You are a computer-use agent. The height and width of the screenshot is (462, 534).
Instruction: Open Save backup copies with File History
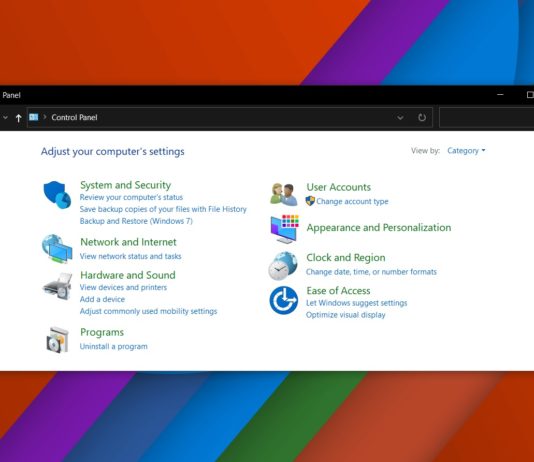[x=163, y=209]
